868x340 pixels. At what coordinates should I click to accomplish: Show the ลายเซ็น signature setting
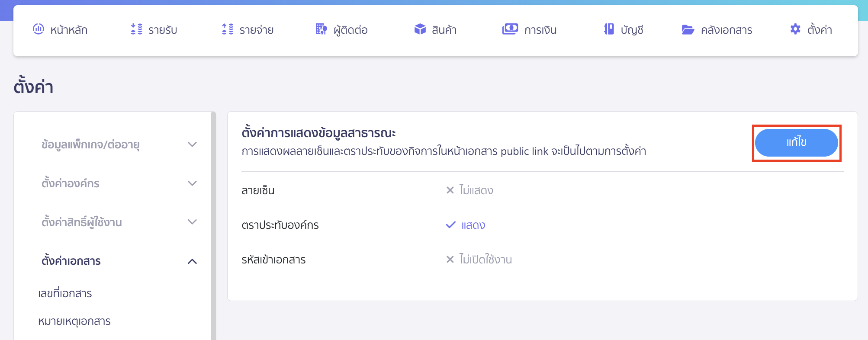[x=469, y=190]
